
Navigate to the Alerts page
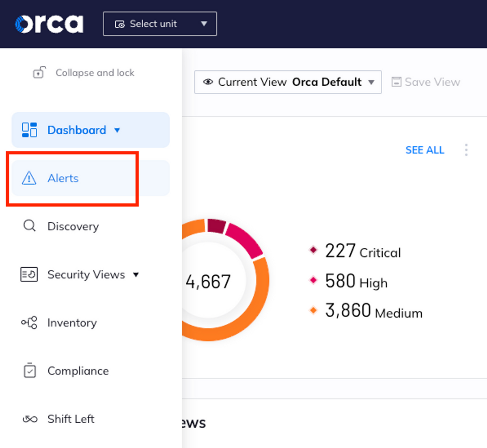coord(63,178)
